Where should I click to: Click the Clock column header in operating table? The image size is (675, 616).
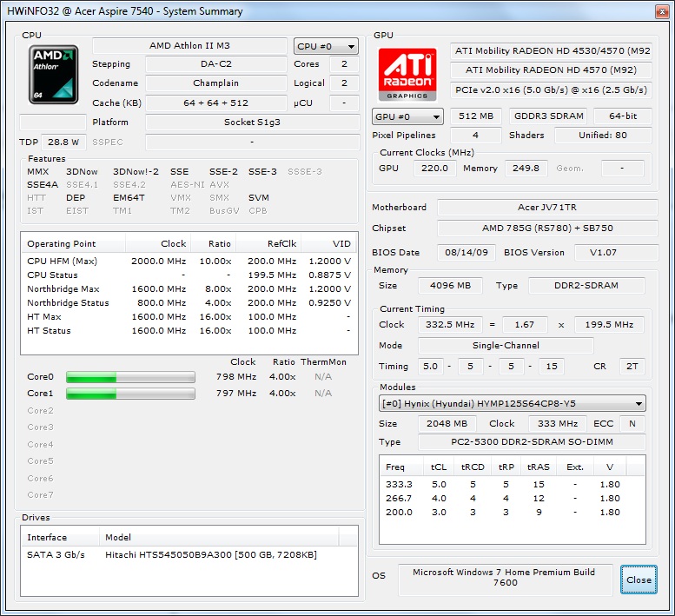(x=158, y=243)
